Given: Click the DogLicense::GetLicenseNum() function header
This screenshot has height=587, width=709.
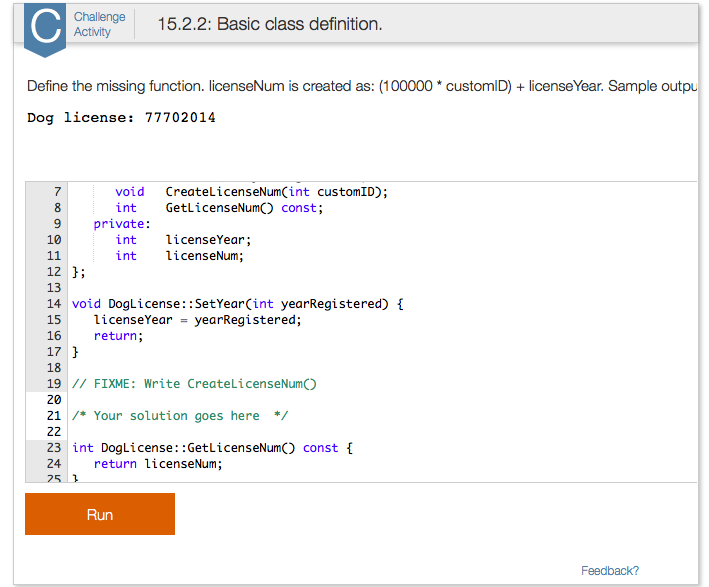Looking at the screenshot, I should pos(213,448).
